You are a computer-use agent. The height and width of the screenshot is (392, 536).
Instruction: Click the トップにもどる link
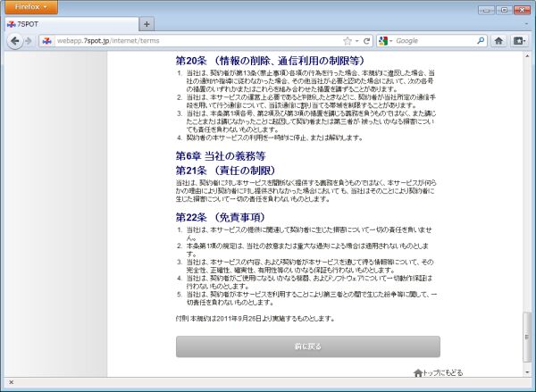click(444, 372)
